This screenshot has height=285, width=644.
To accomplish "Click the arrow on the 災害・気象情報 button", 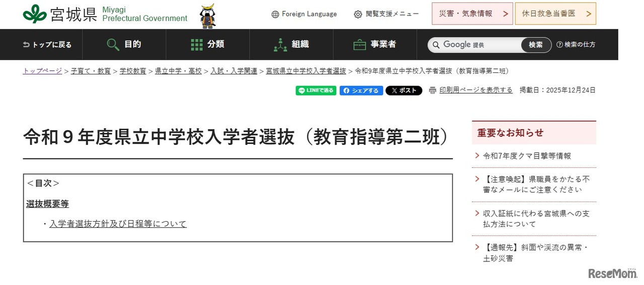I will [x=505, y=14].
